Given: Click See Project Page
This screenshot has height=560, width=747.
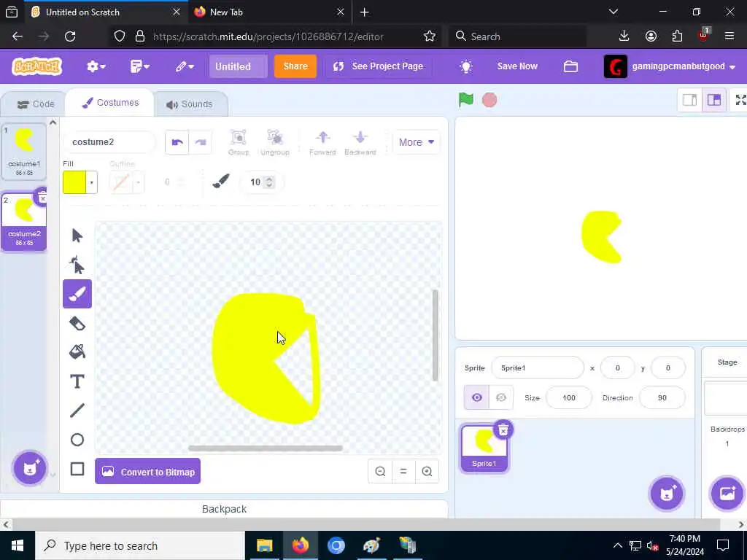Looking at the screenshot, I should click(379, 66).
